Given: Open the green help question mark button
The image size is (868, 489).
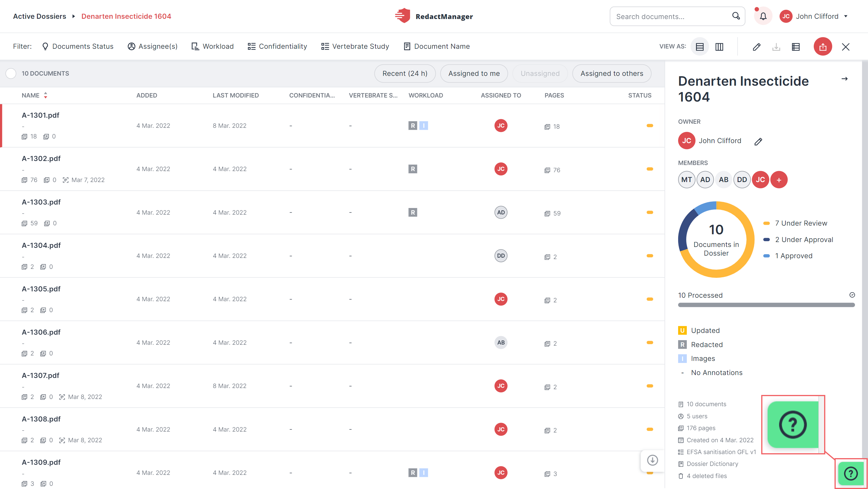Looking at the screenshot, I should coord(850,473).
